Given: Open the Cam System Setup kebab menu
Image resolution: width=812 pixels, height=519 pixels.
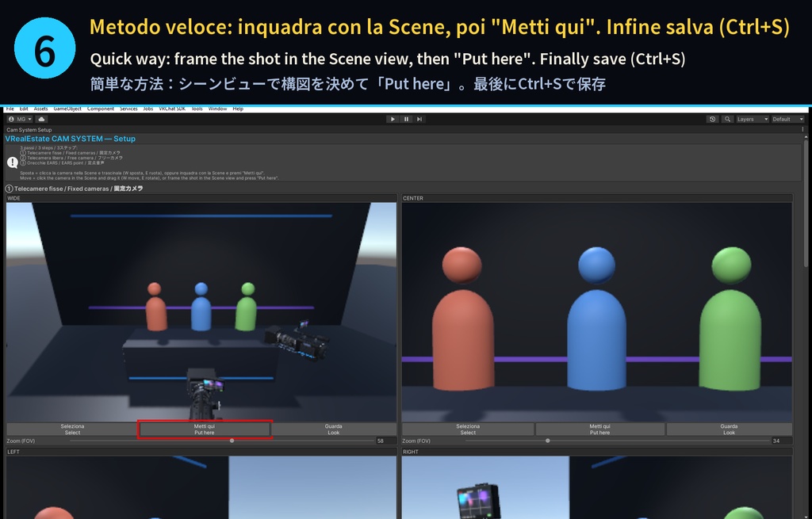Looking at the screenshot, I should coord(802,130).
